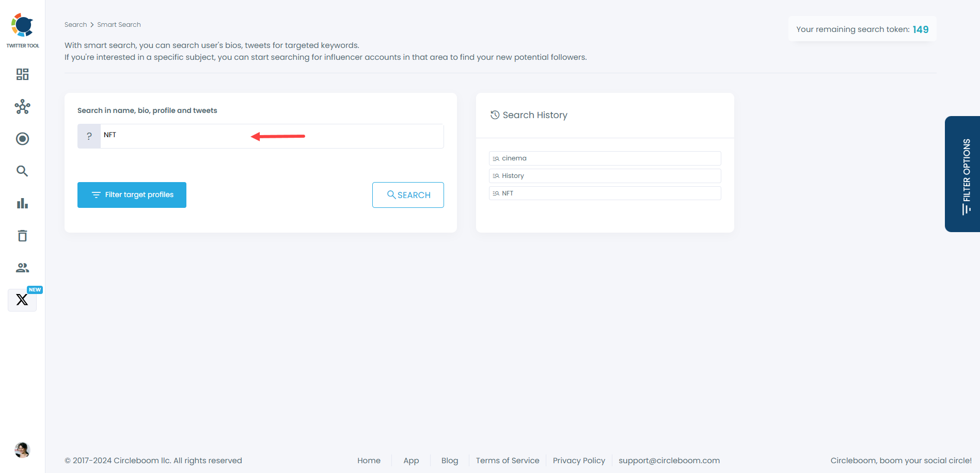
Task: Select the trash delete-tweets icon
Action: pyautogui.click(x=22, y=235)
